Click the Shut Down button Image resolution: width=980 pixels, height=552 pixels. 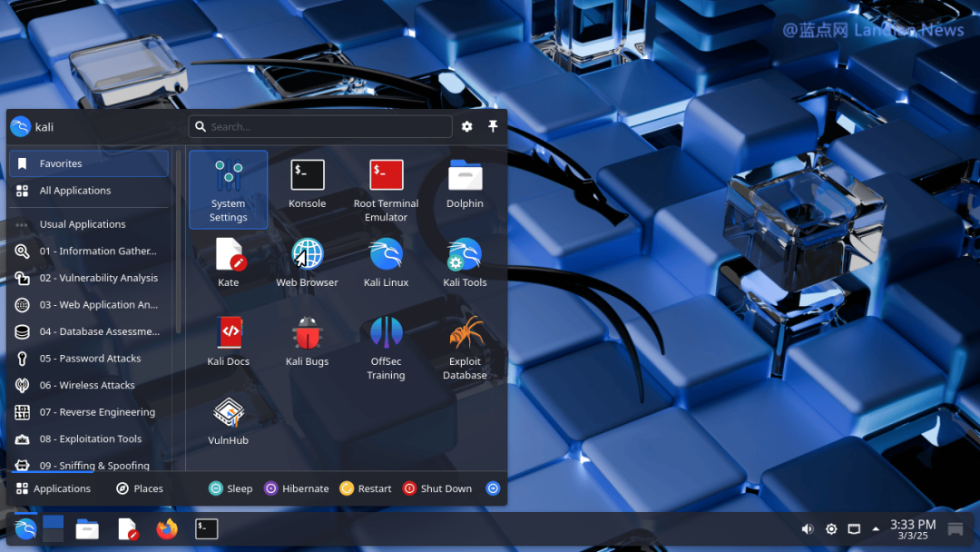pos(437,488)
